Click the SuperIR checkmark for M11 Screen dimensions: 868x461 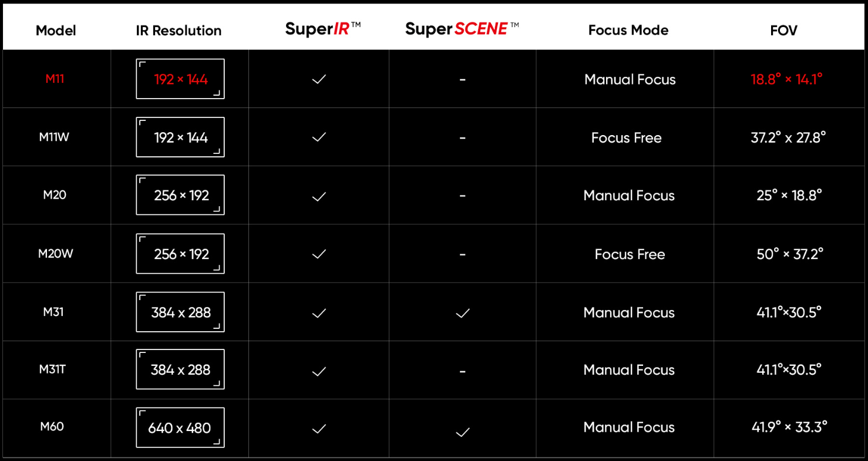[319, 79]
